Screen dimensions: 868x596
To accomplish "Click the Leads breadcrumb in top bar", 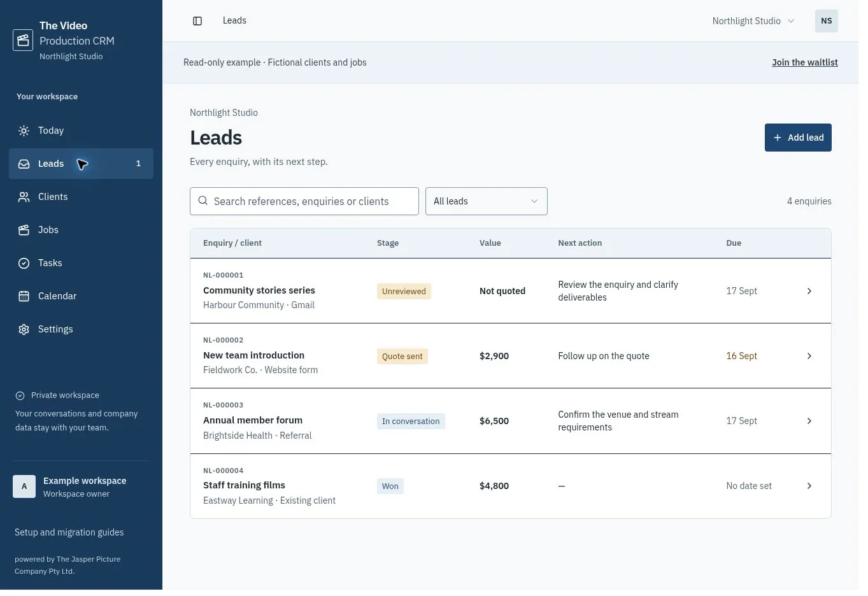I will click(x=234, y=20).
